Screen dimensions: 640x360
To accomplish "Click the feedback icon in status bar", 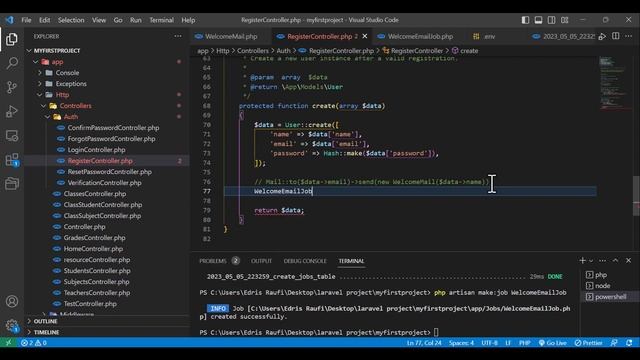I will click(x=614, y=342).
